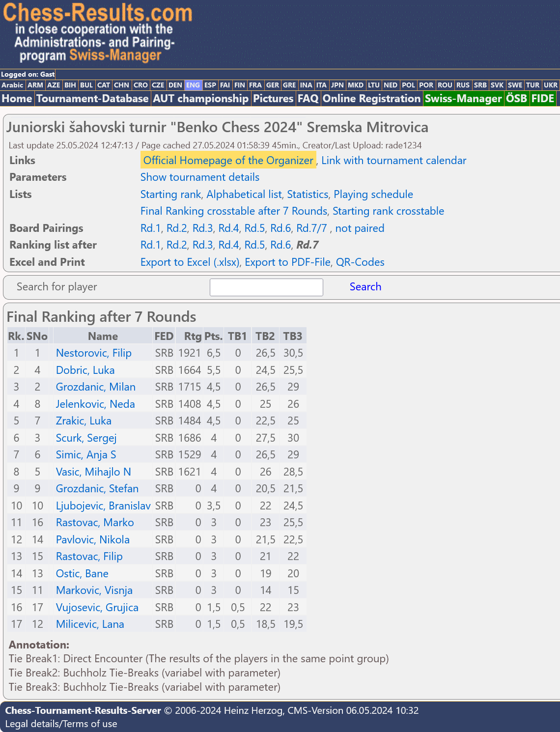Click the Legal details/Terms of use link

click(x=61, y=724)
